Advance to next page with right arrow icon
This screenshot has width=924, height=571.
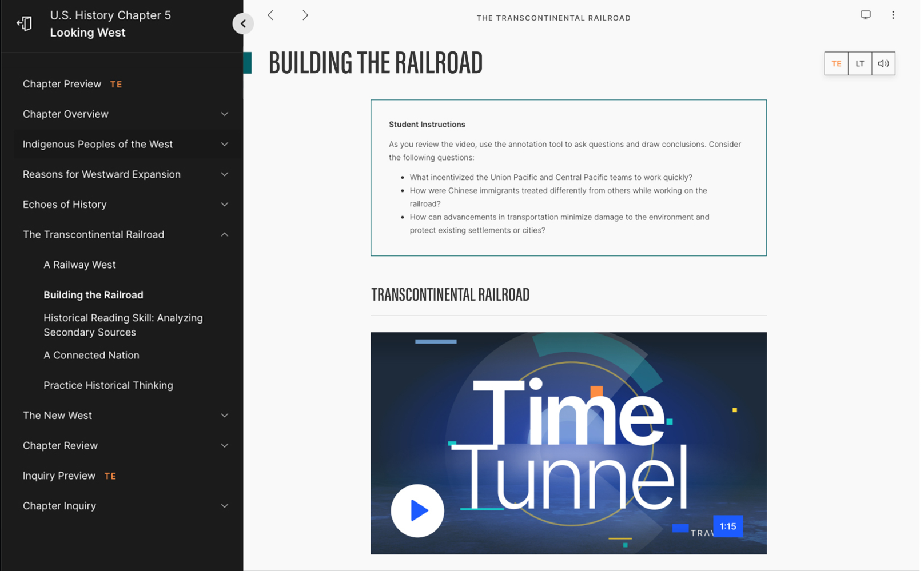[x=305, y=15]
